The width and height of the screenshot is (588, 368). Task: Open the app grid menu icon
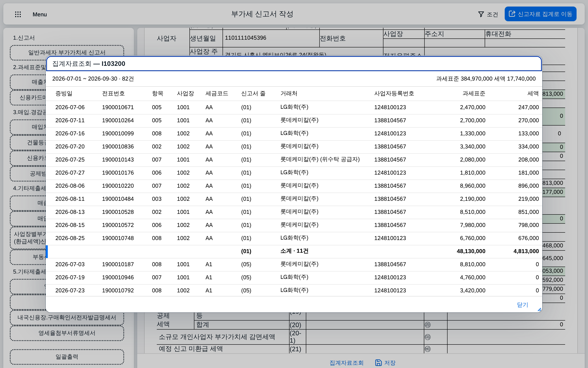(18, 14)
